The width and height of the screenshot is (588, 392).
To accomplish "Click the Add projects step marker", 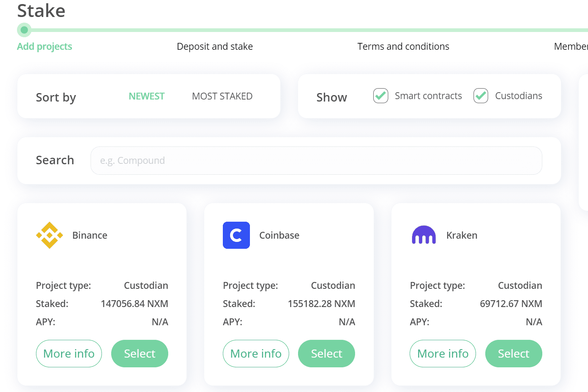I will [x=24, y=30].
